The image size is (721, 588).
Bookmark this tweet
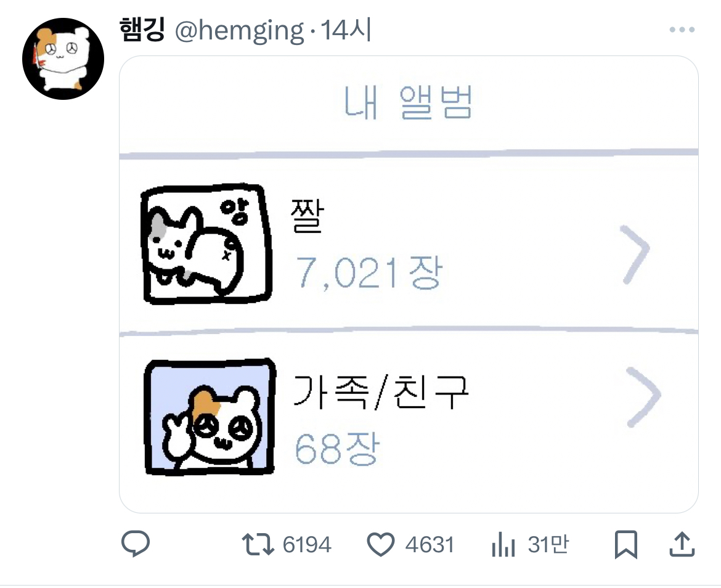click(626, 544)
